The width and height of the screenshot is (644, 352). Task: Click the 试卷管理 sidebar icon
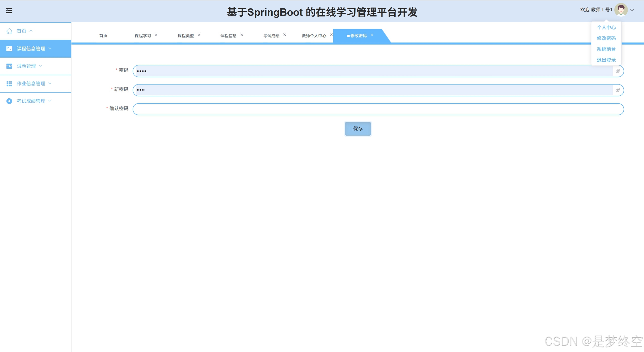click(9, 66)
